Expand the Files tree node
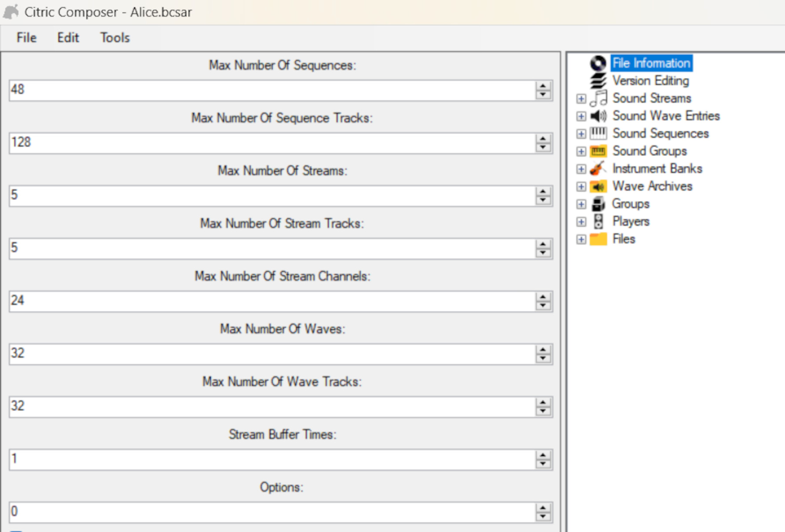The image size is (785, 532). 582,239
